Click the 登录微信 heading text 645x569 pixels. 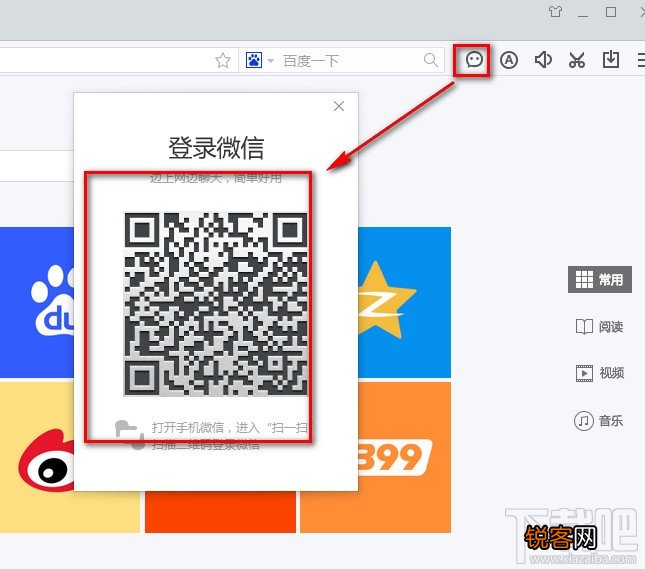pos(216,148)
